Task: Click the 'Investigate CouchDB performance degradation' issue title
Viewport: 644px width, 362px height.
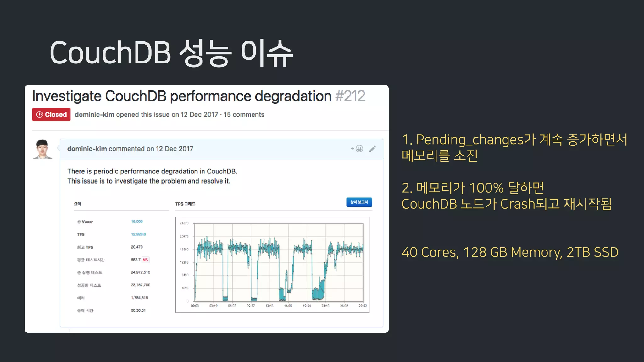Action: point(182,96)
